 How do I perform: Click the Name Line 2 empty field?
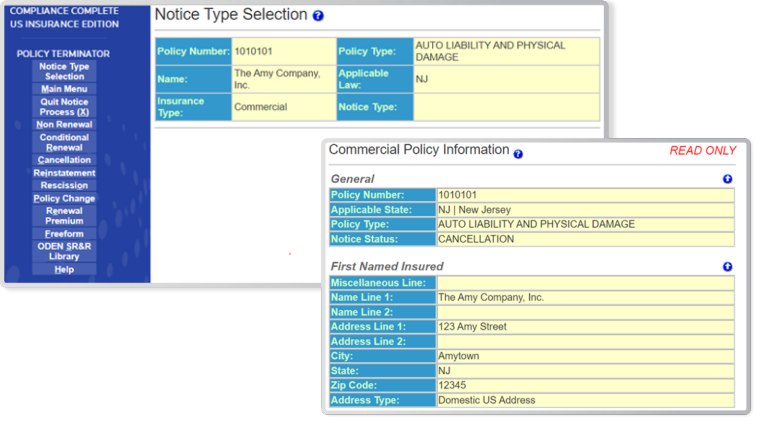tap(585, 312)
